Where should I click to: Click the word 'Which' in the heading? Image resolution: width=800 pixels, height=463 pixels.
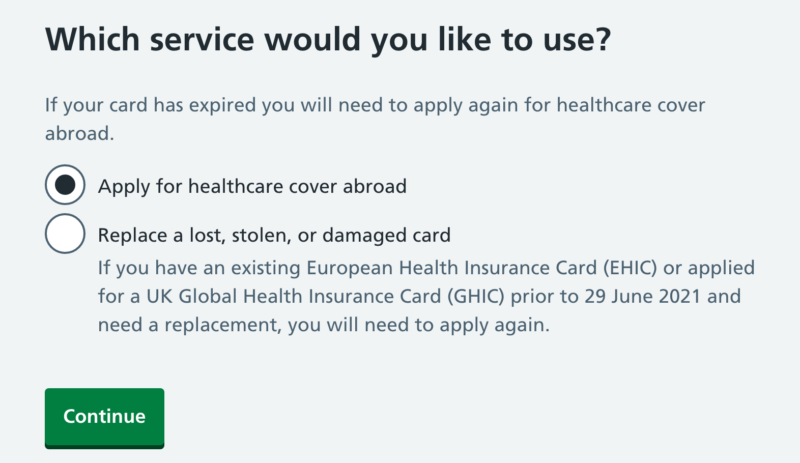tap(92, 41)
